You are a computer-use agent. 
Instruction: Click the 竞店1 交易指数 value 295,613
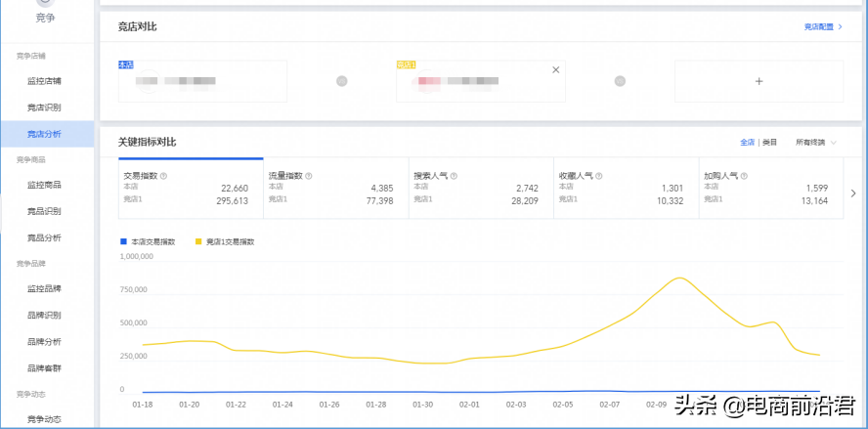point(233,201)
